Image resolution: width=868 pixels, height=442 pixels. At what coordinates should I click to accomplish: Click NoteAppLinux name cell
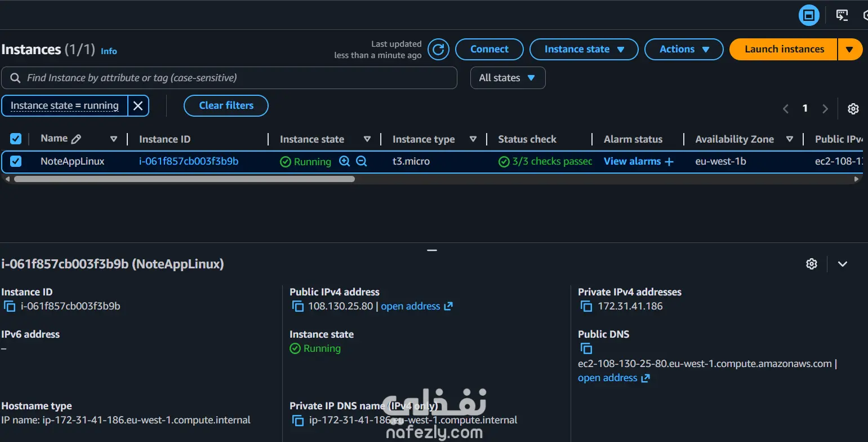(x=73, y=161)
